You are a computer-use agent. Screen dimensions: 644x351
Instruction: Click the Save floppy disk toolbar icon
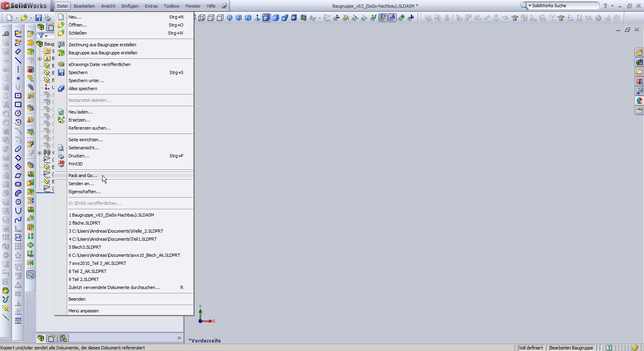pyautogui.click(x=39, y=18)
